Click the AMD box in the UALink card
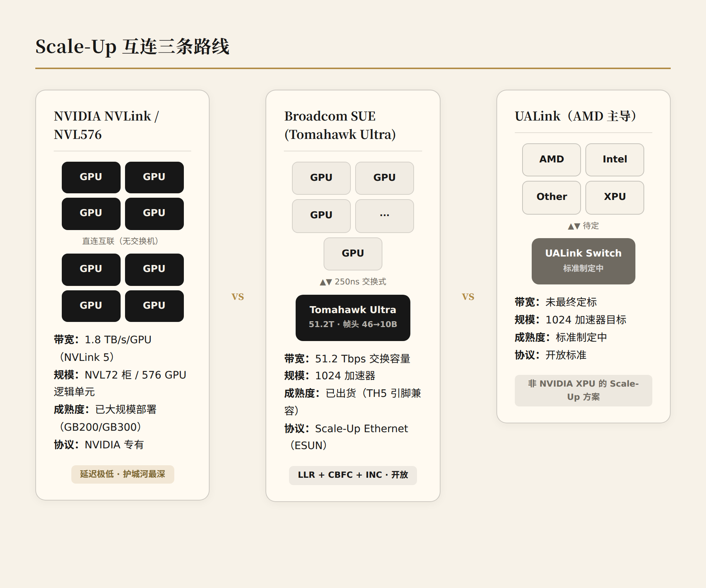 coord(552,159)
